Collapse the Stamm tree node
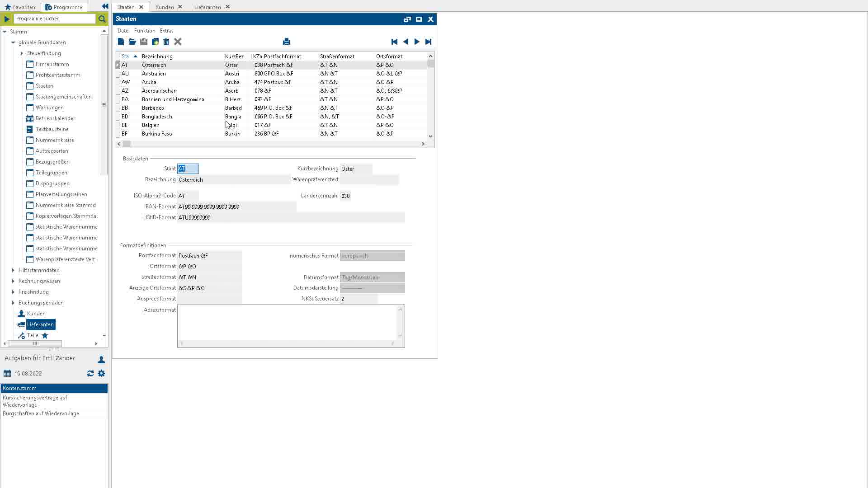The width and height of the screenshot is (868, 488). click(5, 32)
